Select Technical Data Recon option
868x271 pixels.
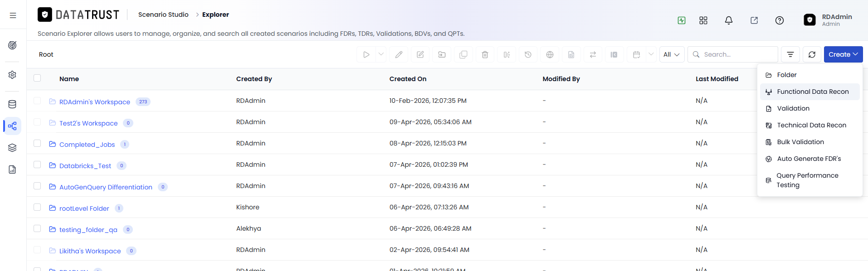coord(810,125)
